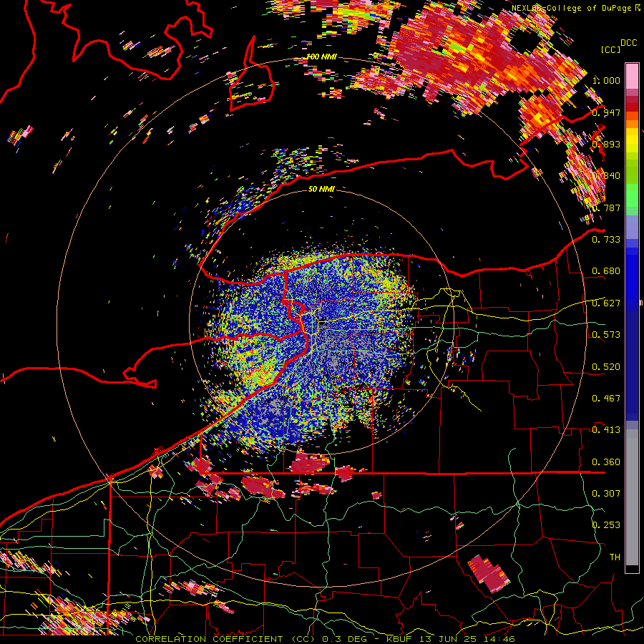Click the 0.573 scale value

(x=606, y=335)
